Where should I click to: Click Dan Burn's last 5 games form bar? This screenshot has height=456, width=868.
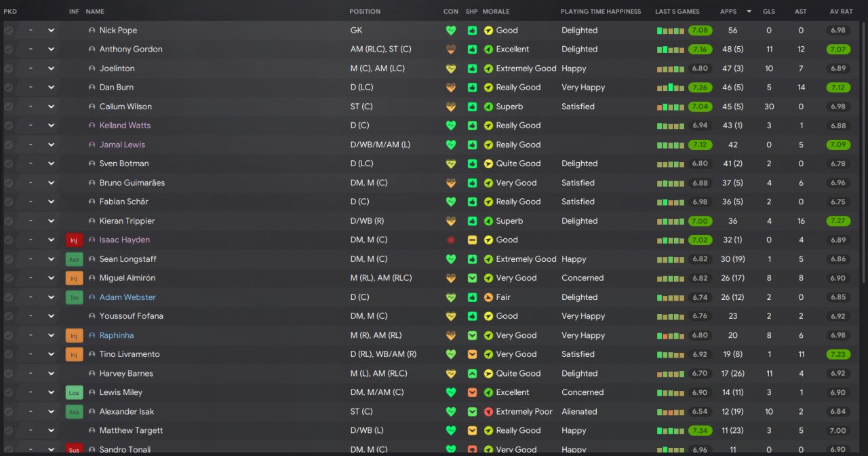[x=670, y=88]
